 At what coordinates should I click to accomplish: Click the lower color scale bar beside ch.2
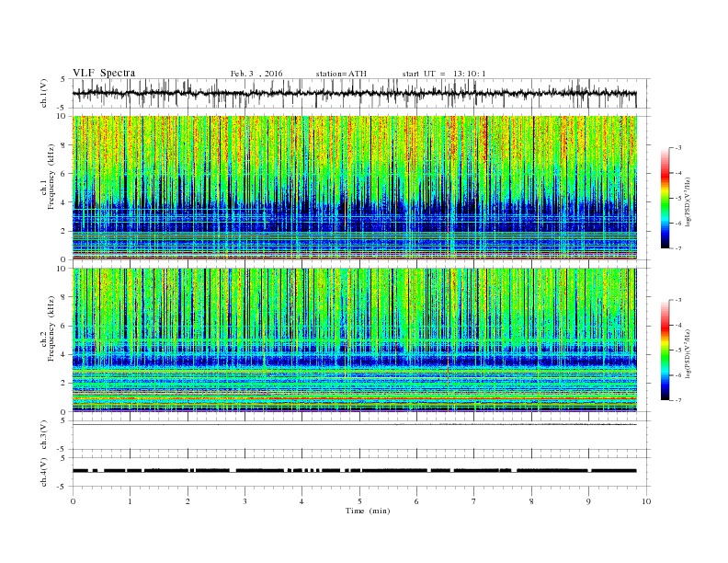[665, 350]
